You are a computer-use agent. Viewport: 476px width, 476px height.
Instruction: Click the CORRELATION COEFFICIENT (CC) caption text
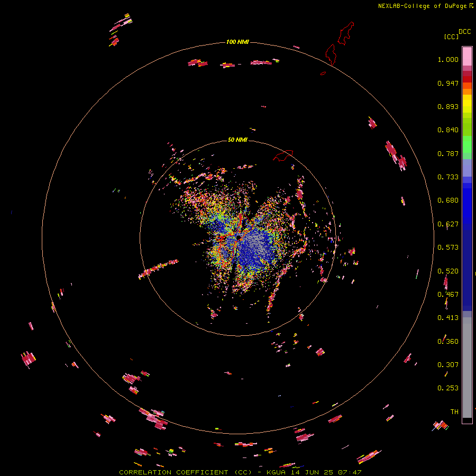(186, 472)
